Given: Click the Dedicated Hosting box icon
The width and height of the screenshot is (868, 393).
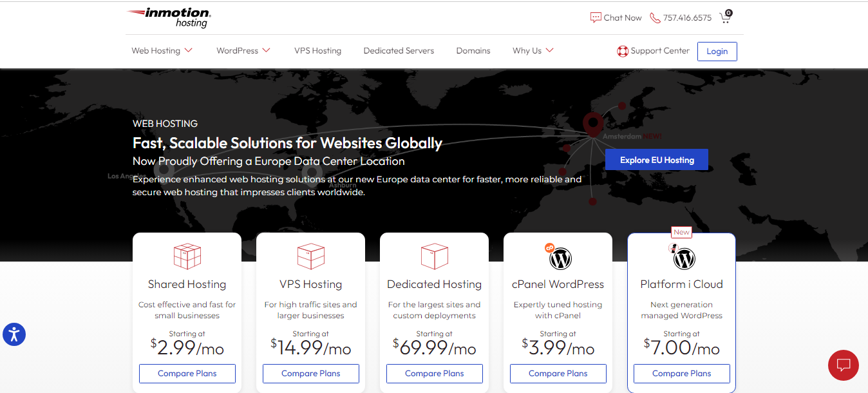Looking at the screenshot, I should [434, 256].
